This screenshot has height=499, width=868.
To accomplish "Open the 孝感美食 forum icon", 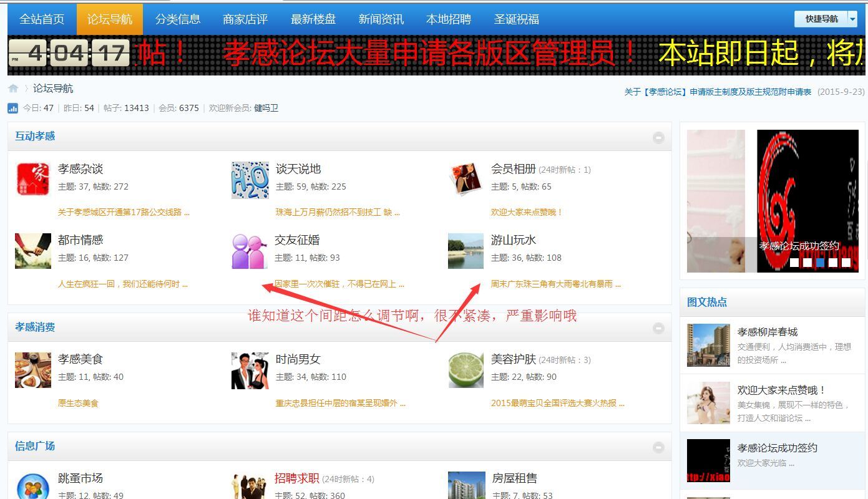I will 33,370.
